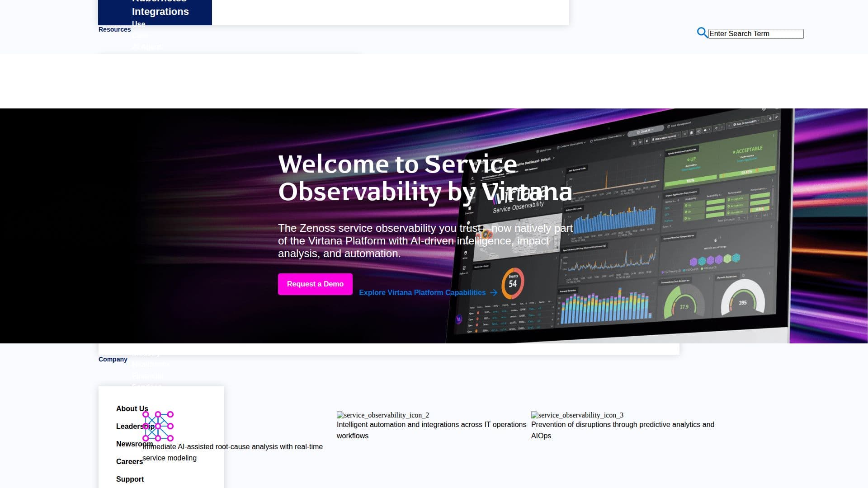This screenshot has height=488, width=868.
Task: Click arrow icon after Explore Virtana Platform
Action: 494,293
